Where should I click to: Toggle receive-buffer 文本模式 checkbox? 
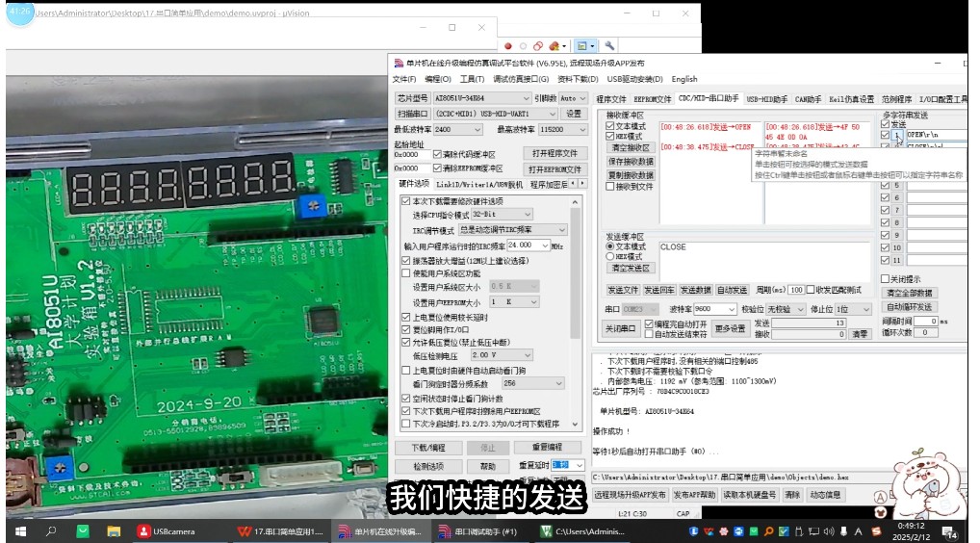click(610, 126)
